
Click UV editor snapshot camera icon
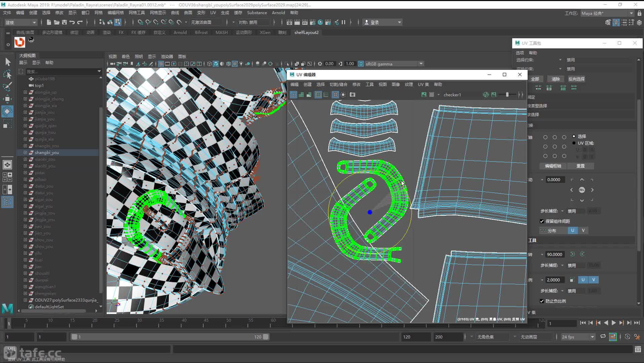352,95
